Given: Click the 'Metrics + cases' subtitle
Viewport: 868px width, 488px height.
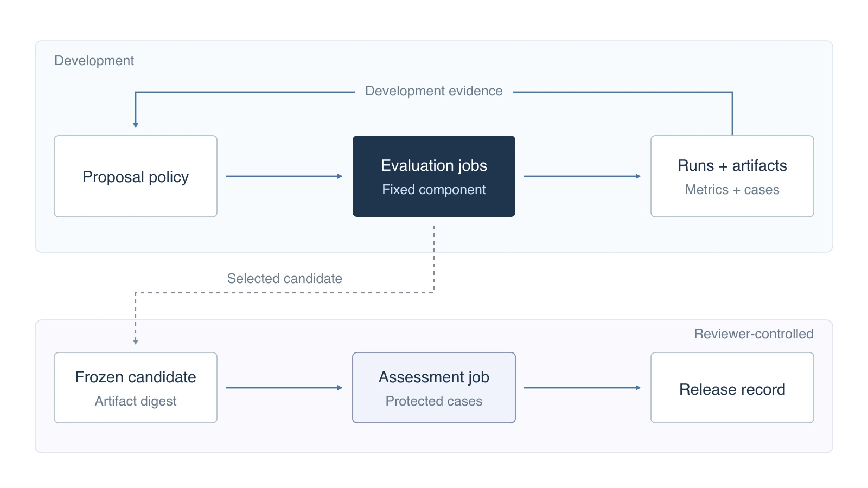Looking at the screenshot, I should pyautogui.click(x=732, y=190).
